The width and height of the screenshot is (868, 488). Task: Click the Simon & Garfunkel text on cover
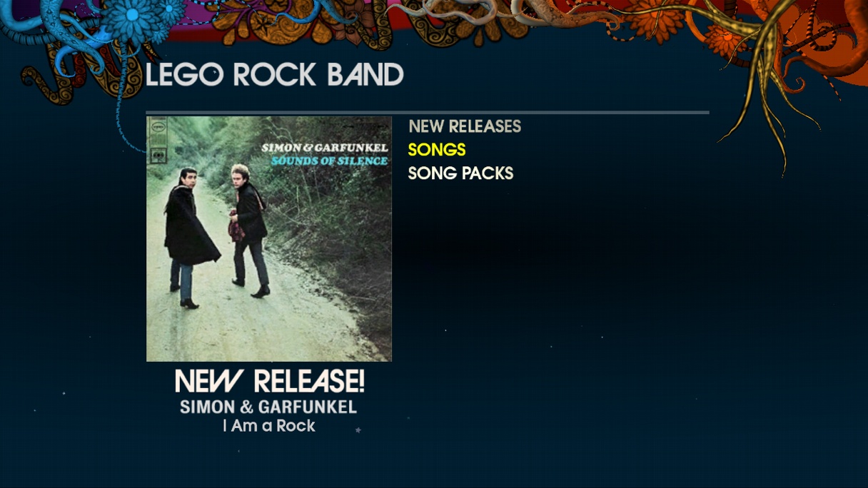click(x=325, y=147)
